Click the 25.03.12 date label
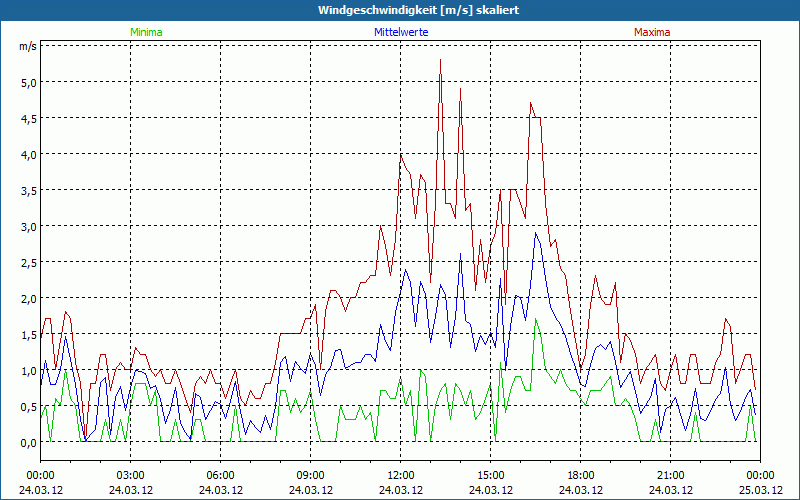Screen dimensions: 800x500 point(761,490)
